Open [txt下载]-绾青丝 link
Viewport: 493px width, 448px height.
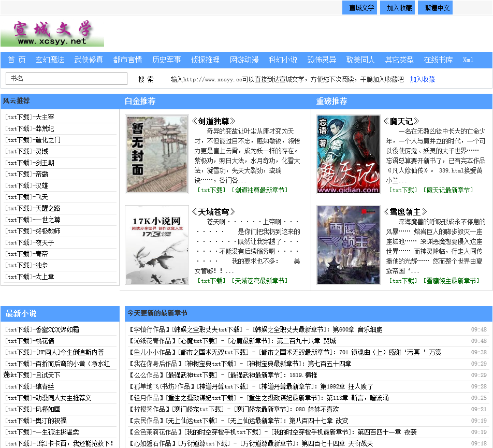coord(30,386)
